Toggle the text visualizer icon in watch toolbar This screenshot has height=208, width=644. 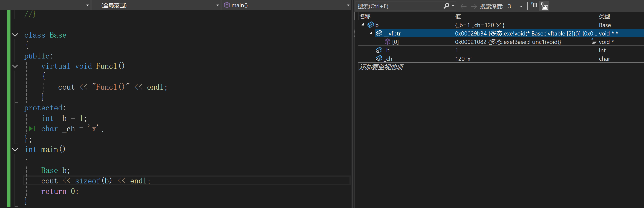tap(545, 6)
